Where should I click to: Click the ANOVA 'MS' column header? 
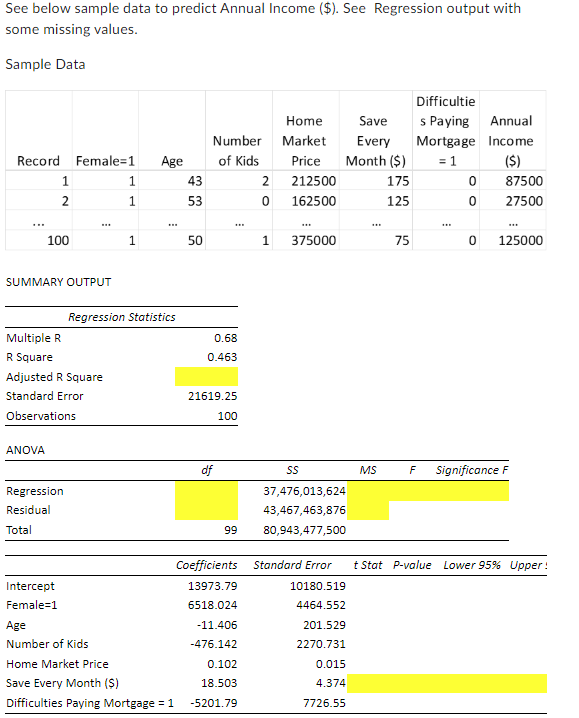click(x=368, y=470)
